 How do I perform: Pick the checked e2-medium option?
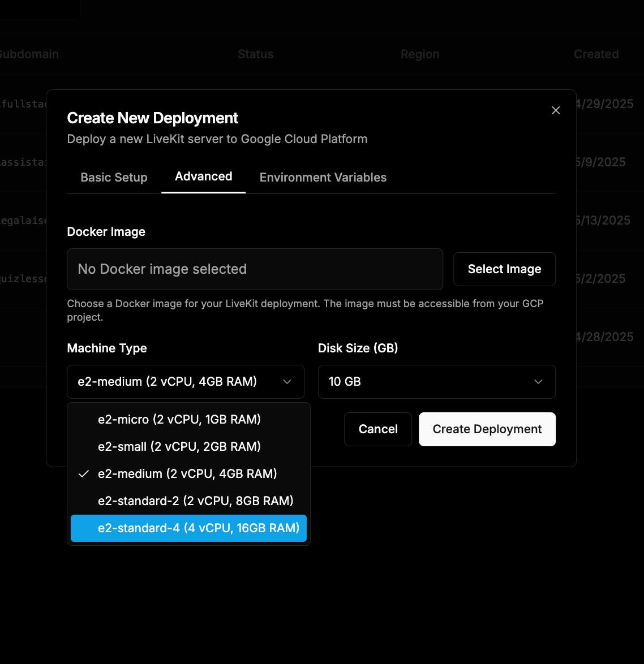[x=188, y=473]
